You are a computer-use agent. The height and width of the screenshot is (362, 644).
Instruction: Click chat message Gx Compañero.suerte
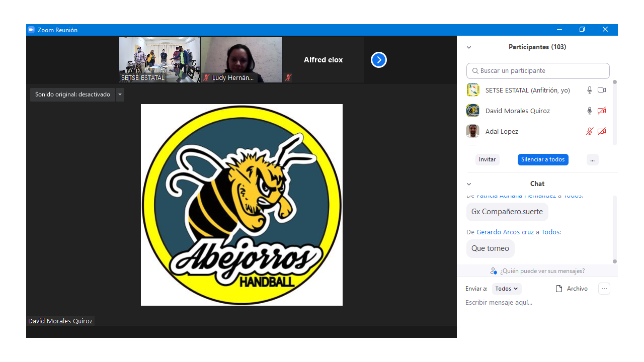[x=507, y=212]
